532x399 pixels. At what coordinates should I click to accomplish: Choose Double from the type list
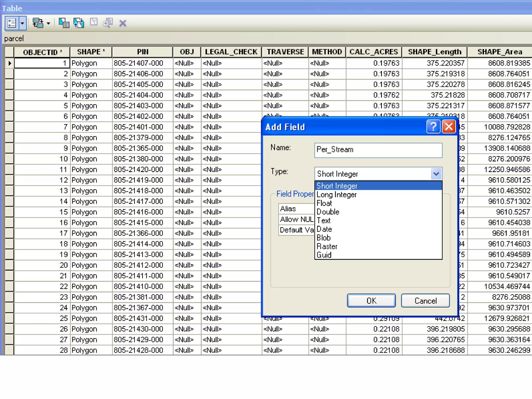tap(328, 212)
